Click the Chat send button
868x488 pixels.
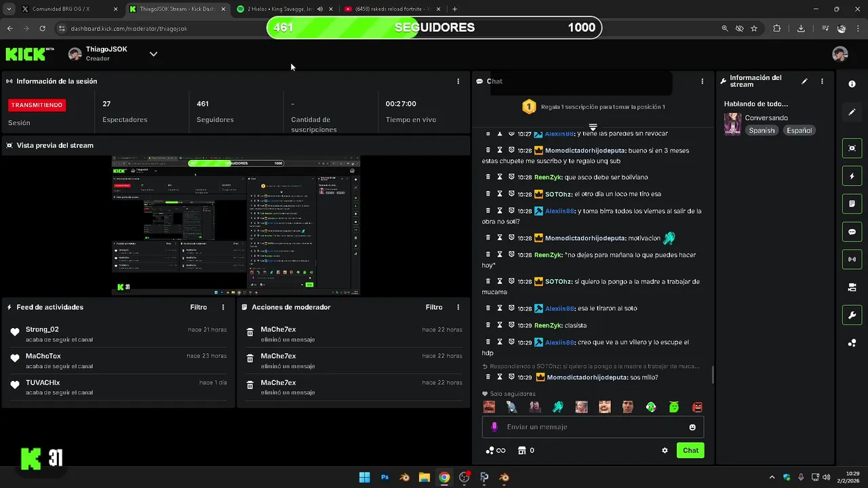690,450
